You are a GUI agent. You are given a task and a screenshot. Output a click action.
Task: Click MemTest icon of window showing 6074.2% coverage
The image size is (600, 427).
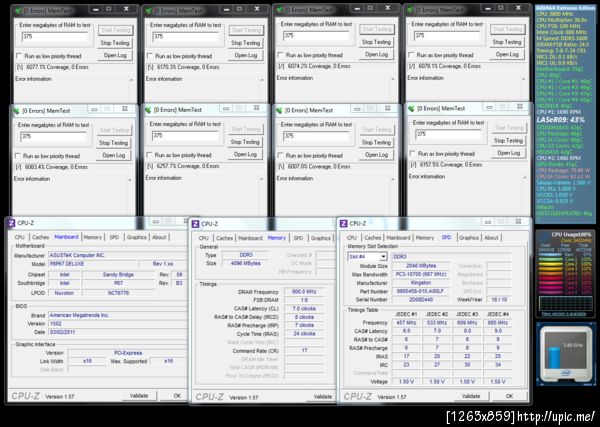tap(280, 10)
